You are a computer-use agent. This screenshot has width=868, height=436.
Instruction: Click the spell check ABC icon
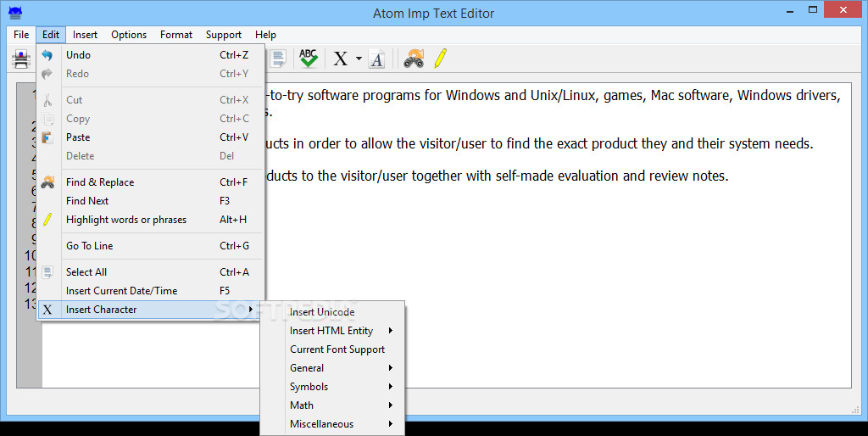[309, 58]
